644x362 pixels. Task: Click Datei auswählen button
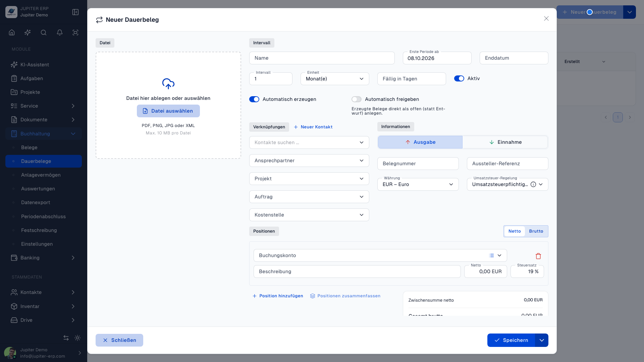pyautogui.click(x=168, y=111)
